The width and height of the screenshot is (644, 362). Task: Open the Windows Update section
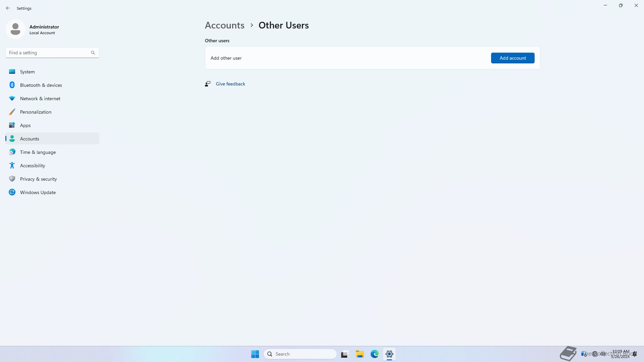(38, 192)
